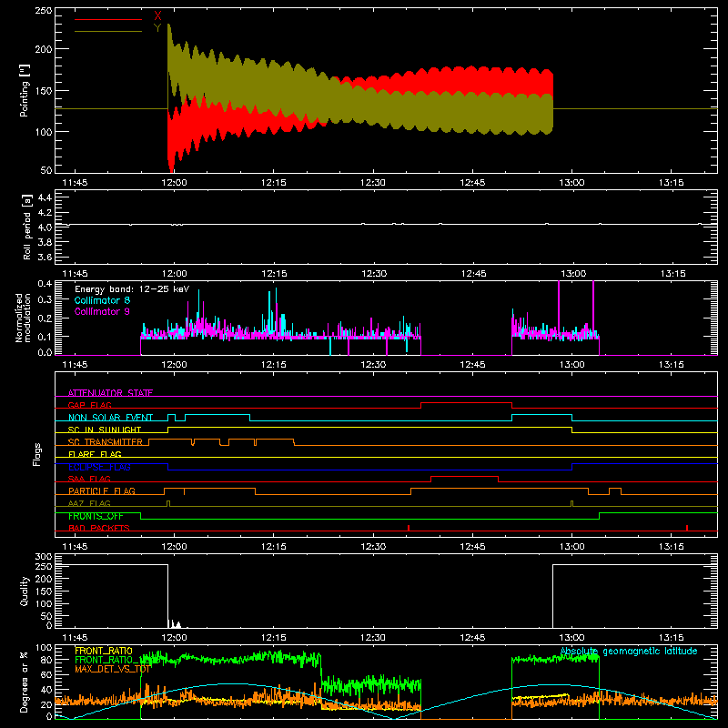Image resolution: width=728 pixels, height=728 pixels.
Task: Click the 4.4 tick on roll period axis
Action: point(44,198)
